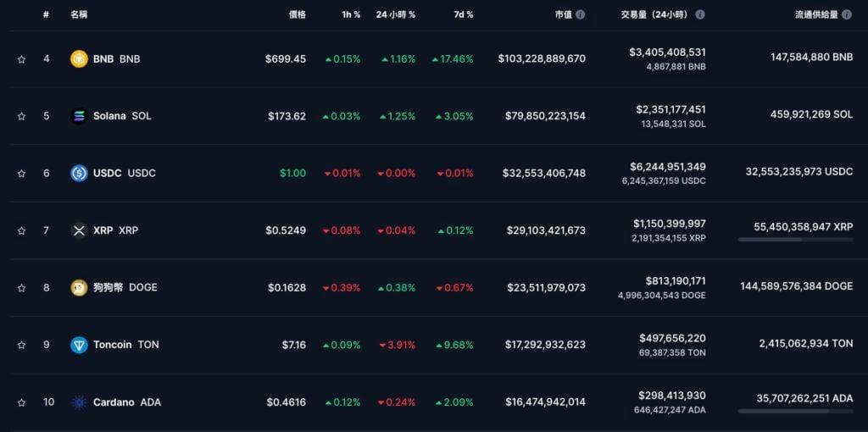Sort the table by price (價格) column
Image resolution: width=868 pixels, height=432 pixels.
pyautogui.click(x=297, y=14)
